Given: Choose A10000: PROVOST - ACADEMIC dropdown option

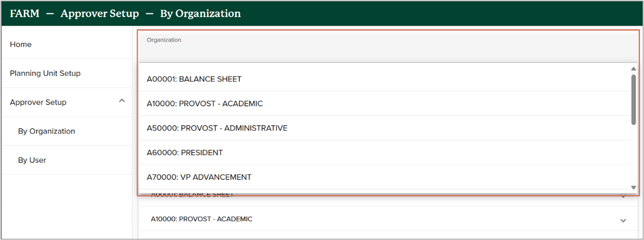Looking at the screenshot, I should 384,104.
